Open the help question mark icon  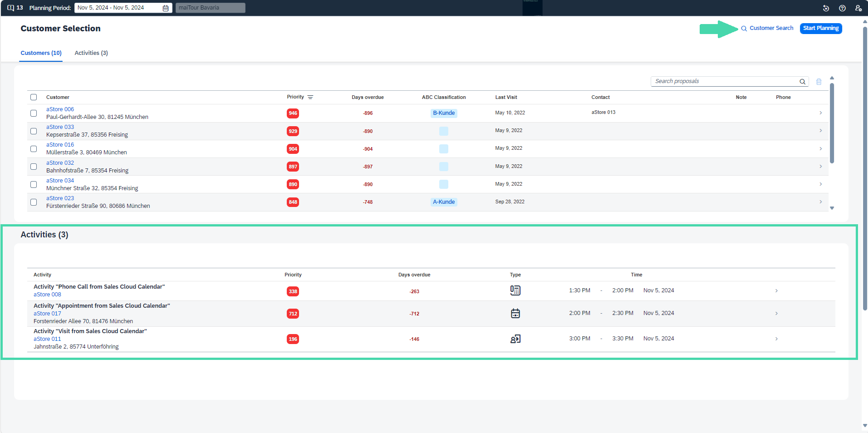[842, 8]
